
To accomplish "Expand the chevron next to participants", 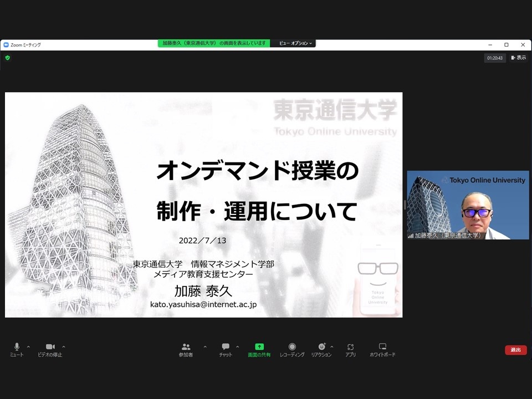I will (x=205, y=347).
